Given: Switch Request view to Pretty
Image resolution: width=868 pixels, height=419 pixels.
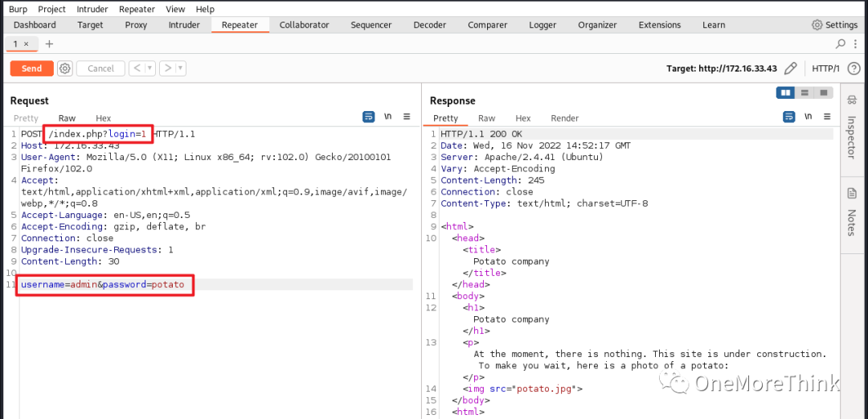Looking at the screenshot, I should (x=26, y=118).
